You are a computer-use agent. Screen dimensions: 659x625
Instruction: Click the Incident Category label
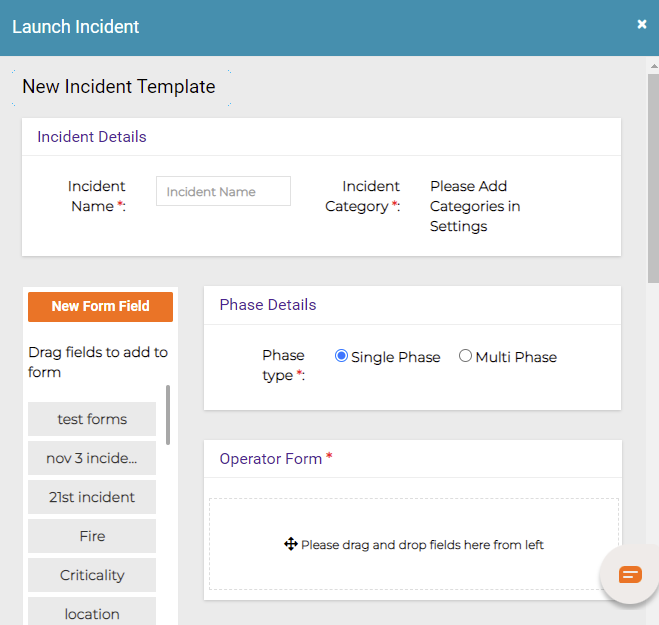tap(362, 196)
